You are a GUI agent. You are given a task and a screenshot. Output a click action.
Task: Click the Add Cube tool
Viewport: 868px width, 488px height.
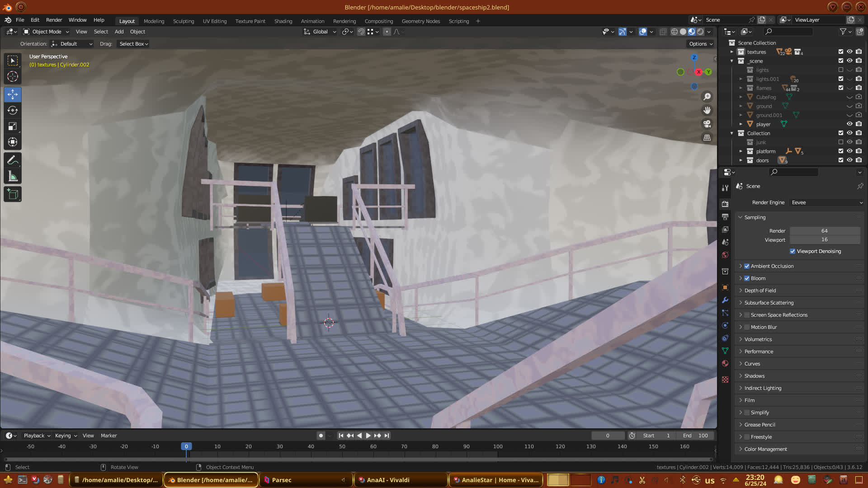point(13,194)
